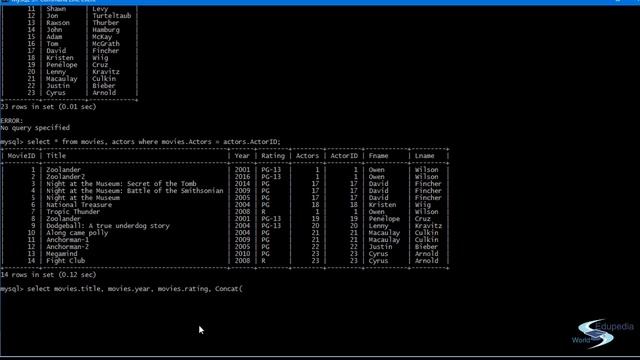
Task: Click the Title column header
Action: [x=56, y=156]
